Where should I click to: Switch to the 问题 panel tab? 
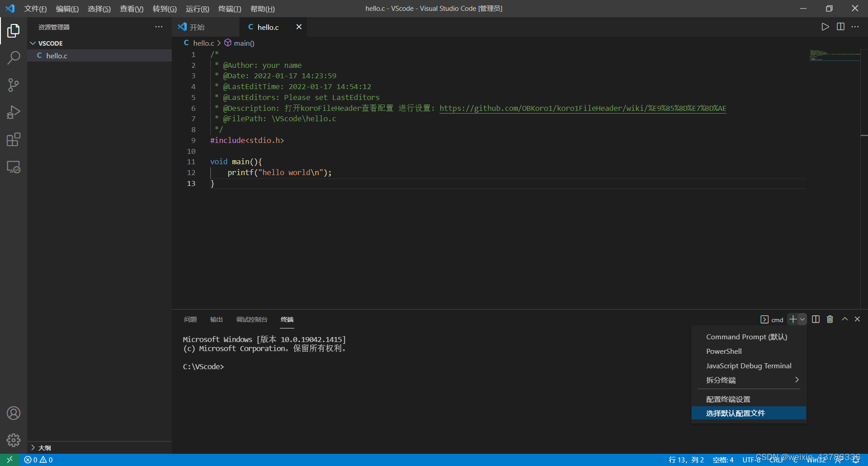(x=190, y=319)
